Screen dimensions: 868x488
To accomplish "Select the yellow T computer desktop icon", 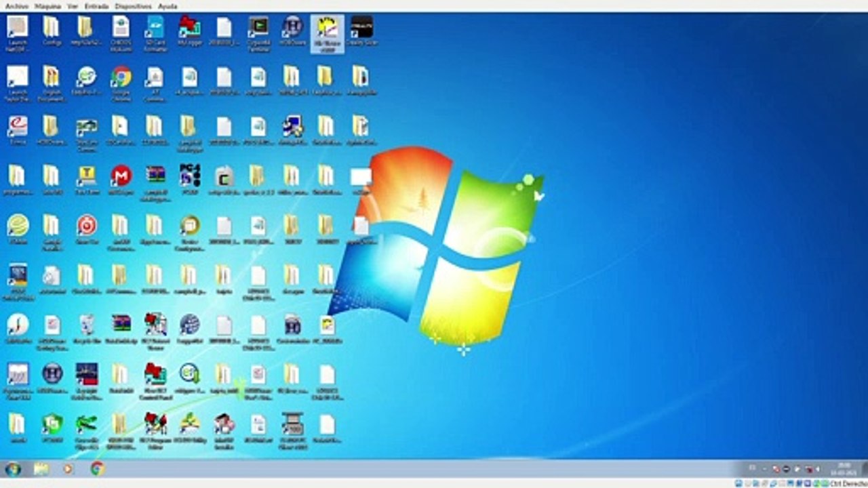I will [87, 181].
